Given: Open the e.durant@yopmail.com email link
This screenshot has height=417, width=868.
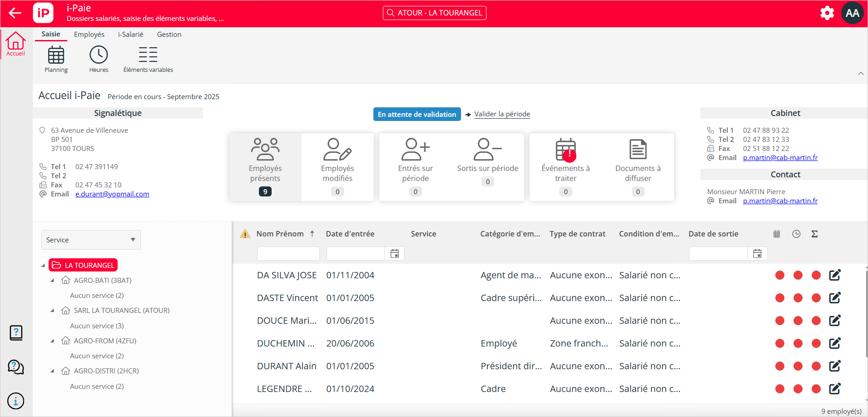Looking at the screenshot, I should 112,194.
